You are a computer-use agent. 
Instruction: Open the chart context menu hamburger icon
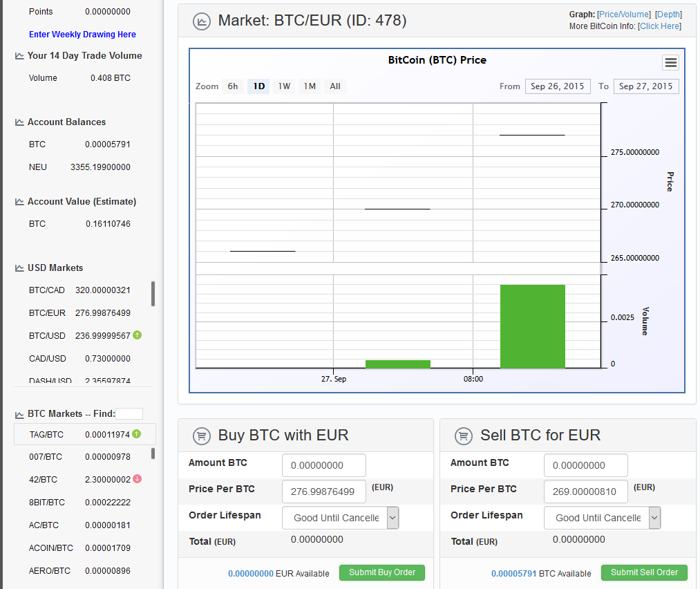(x=670, y=62)
